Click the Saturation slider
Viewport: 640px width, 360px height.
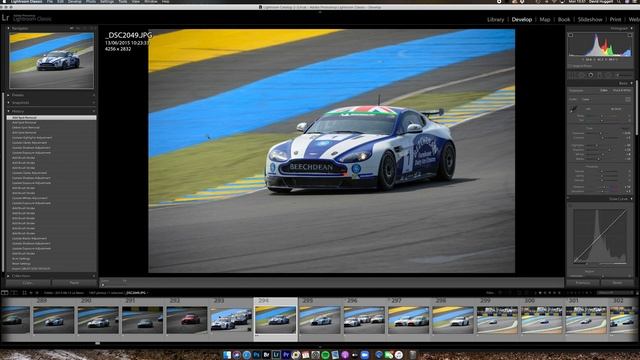click(x=603, y=191)
